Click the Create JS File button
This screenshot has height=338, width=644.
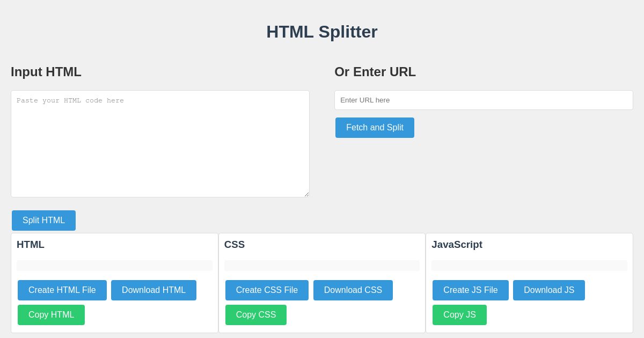coord(471,290)
